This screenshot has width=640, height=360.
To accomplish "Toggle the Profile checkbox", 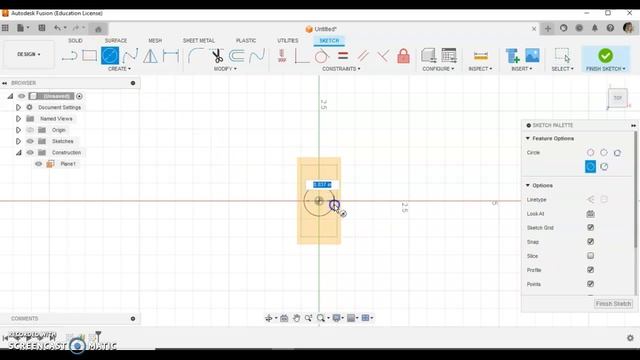I will [590, 270].
